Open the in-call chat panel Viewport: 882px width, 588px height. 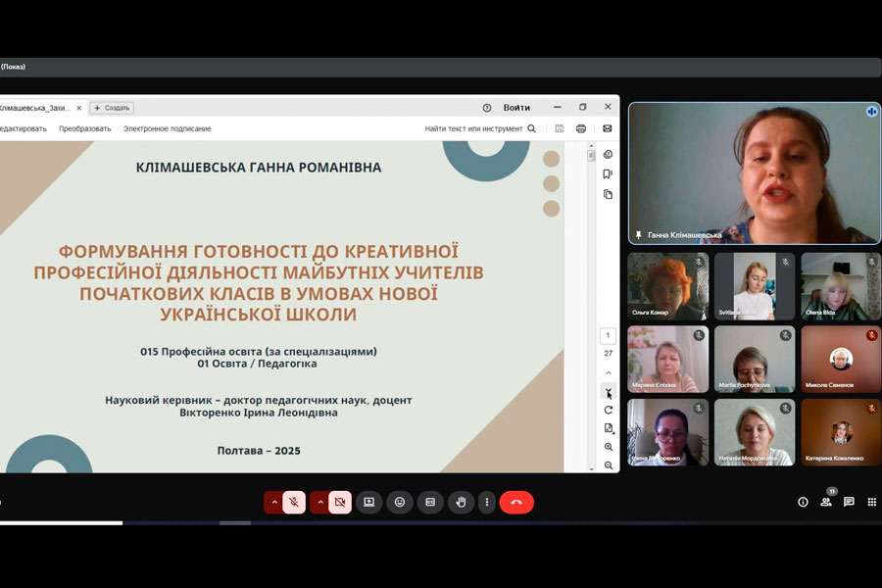click(849, 502)
